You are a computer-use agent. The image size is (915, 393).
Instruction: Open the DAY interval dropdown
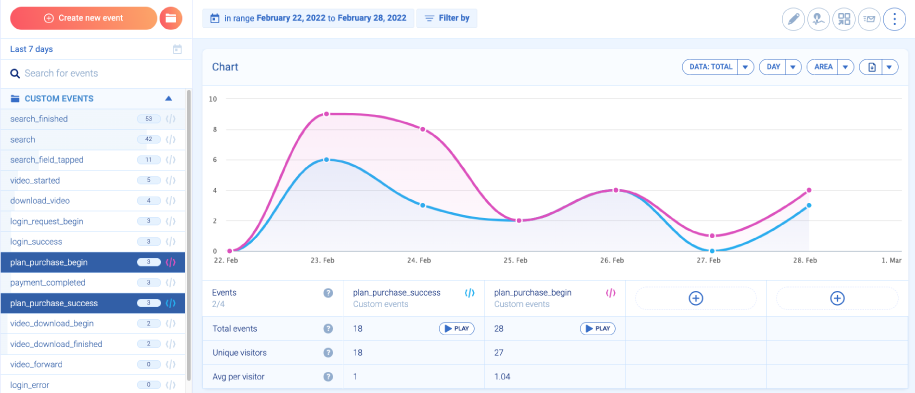tap(780, 67)
